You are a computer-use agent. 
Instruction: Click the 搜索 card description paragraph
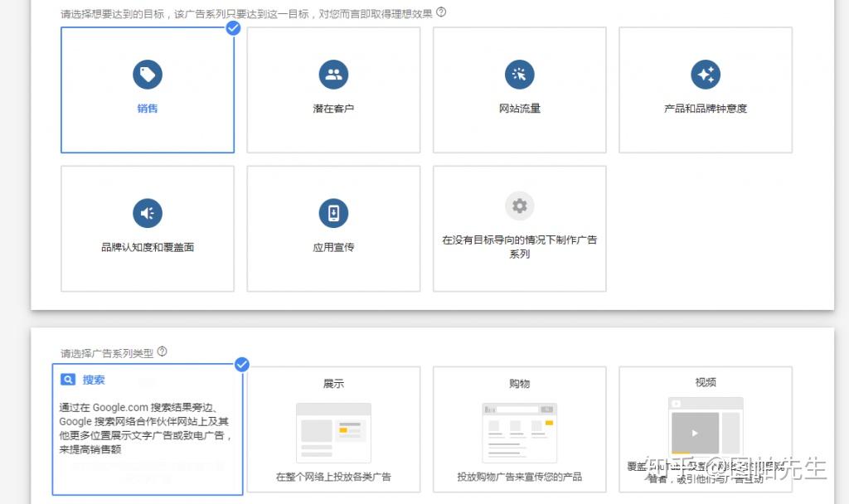(145, 429)
